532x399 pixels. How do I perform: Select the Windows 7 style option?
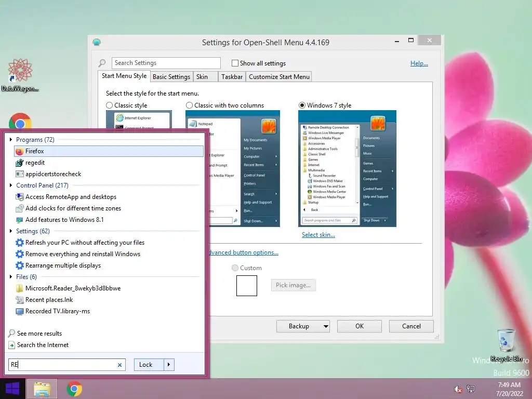(x=302, y=105)
